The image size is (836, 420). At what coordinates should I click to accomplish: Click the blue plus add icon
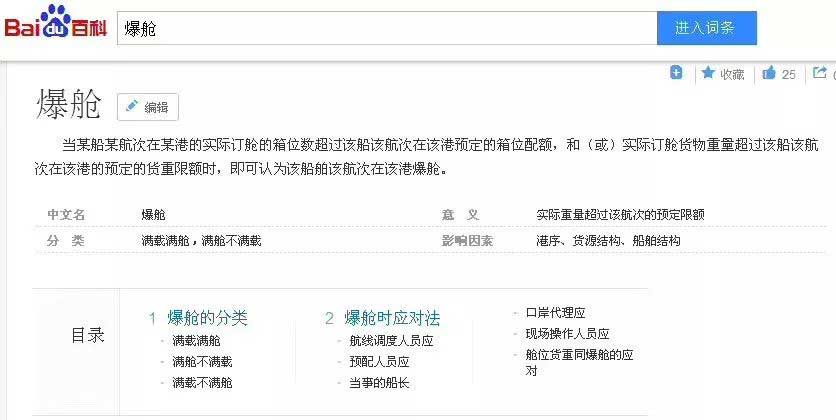coord(676,73)
